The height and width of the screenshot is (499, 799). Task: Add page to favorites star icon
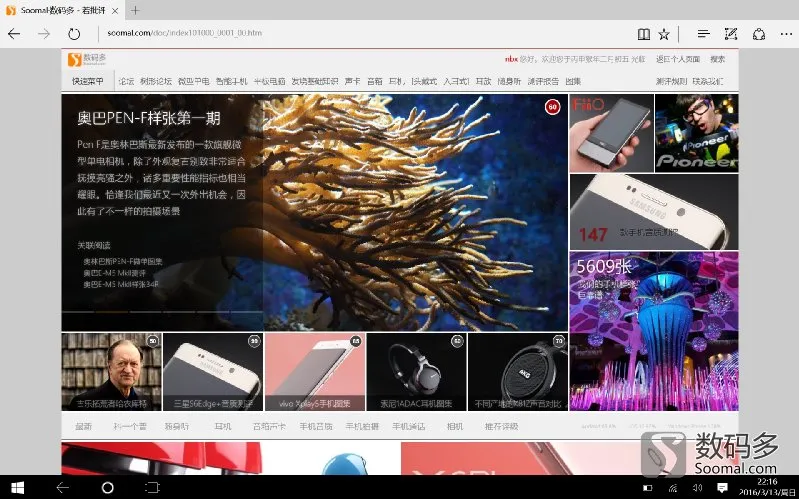tap(663, 34)
